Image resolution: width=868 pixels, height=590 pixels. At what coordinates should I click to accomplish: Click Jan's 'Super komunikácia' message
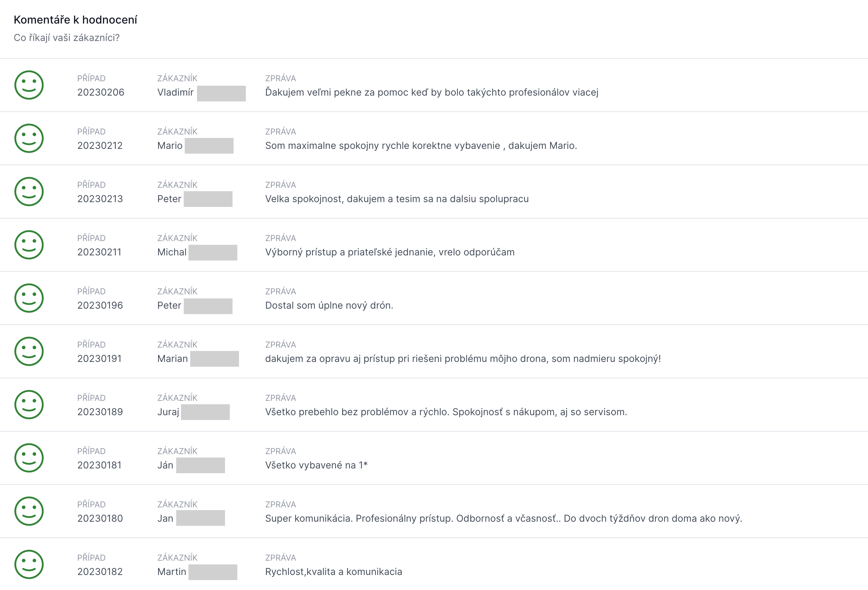[503, 518]
